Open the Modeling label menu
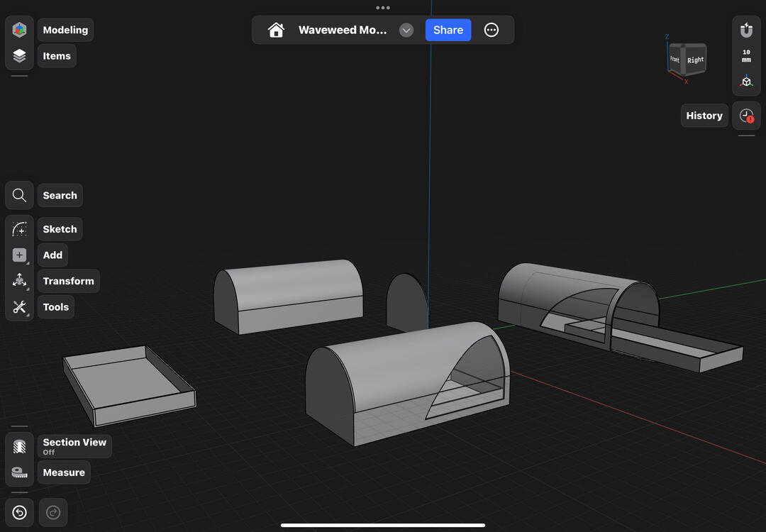The image size is (766, 532). (x=65, y=30)
